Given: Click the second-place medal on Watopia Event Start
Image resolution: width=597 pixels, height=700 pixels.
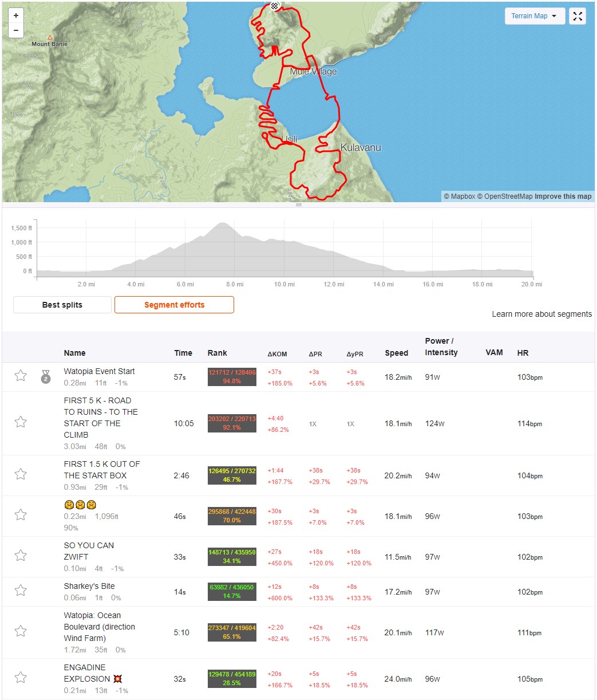Looking at the screenshot, I should (x=46, y=376).
